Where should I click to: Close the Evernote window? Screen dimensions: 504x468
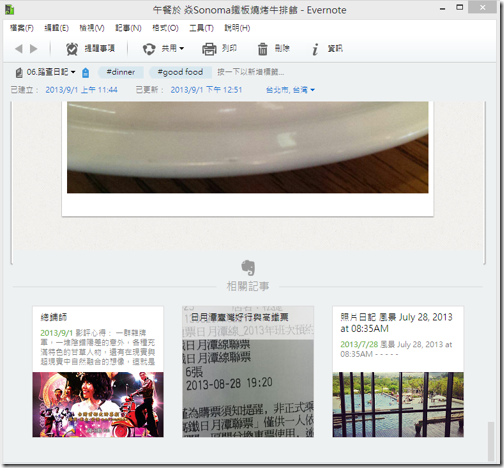tap(482, 7)
